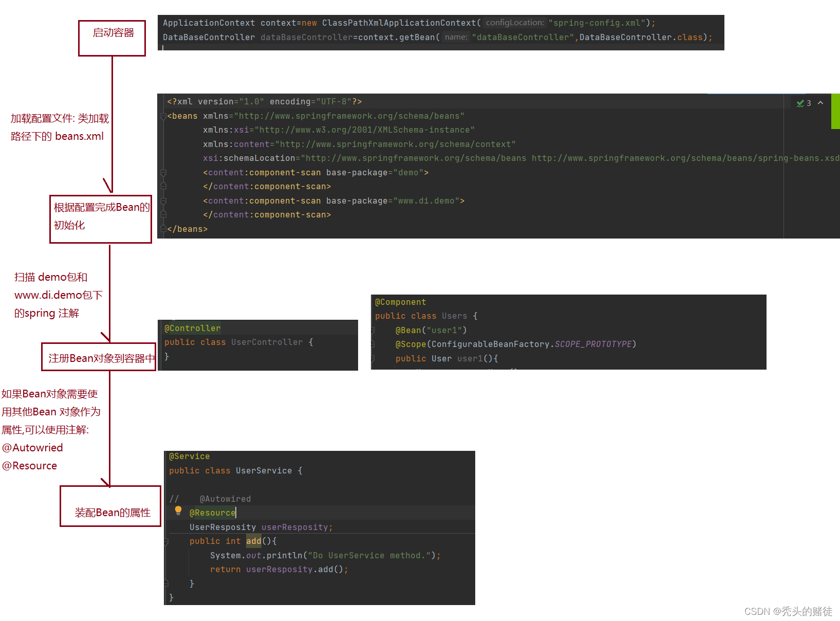Viewport: 840px width, 621px height.
Task: Click the System.out.println statement
Action: pyautogui.click(x=325, y=556)
